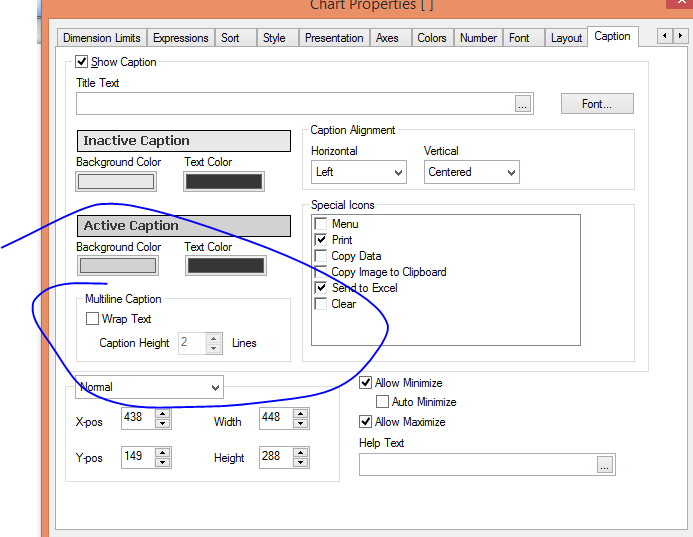
Task: Click the Help Text ellipsis button
Action: pos(604,464)
